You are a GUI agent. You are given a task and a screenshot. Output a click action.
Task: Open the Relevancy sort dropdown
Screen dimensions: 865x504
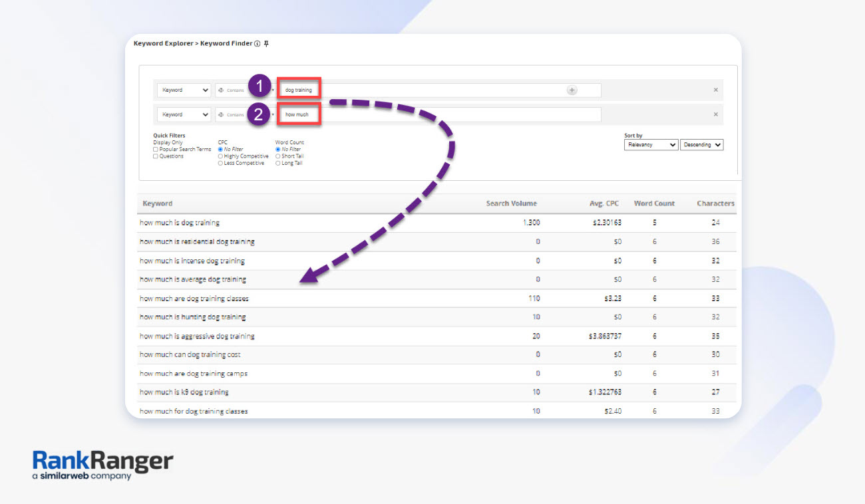coord(651,145)
